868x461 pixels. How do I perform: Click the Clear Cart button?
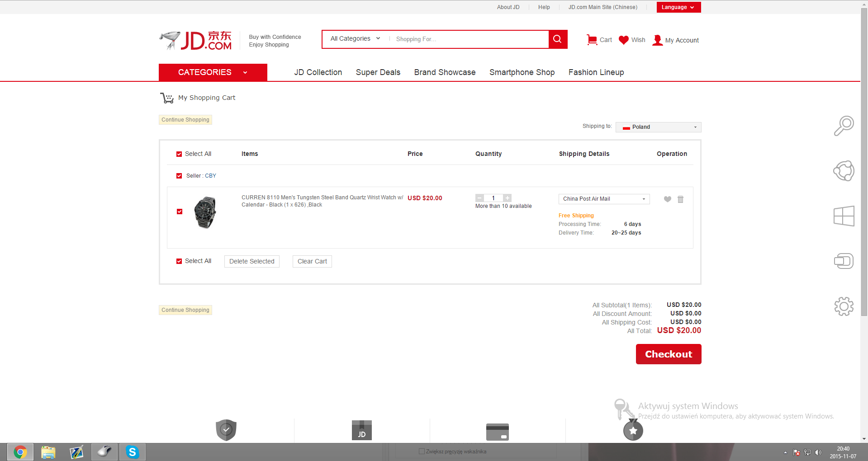click(312, 261)
